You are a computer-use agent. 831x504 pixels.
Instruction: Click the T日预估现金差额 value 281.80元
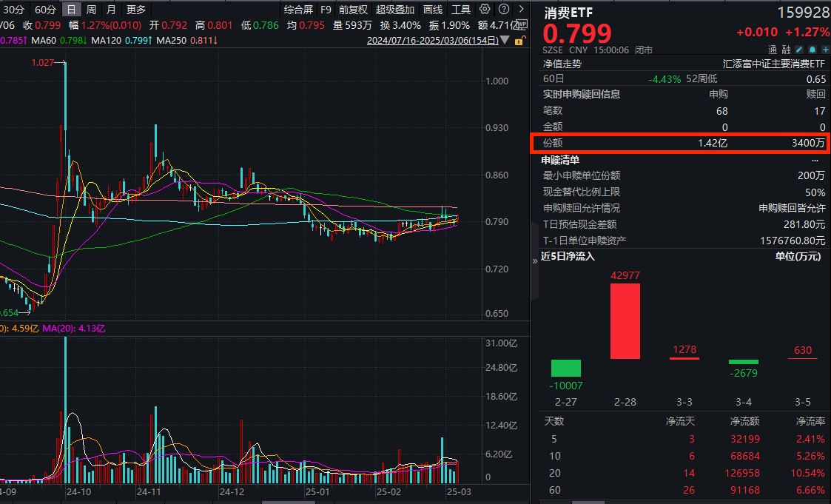(x=804, y=225)
